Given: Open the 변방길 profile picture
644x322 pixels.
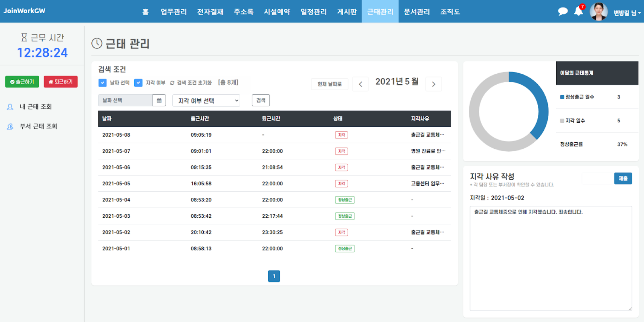Looking at the screenshot, I should pyautogui.click(x=599, y=11).
